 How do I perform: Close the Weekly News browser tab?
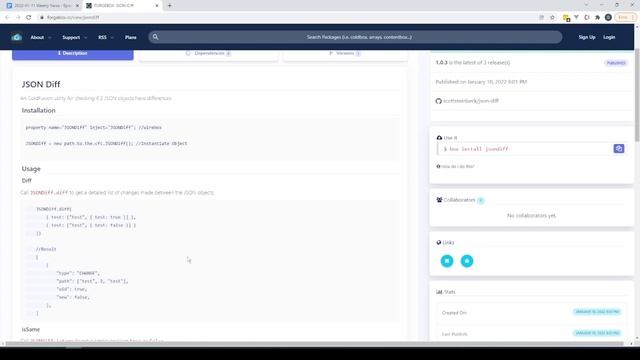pos(77,6)
